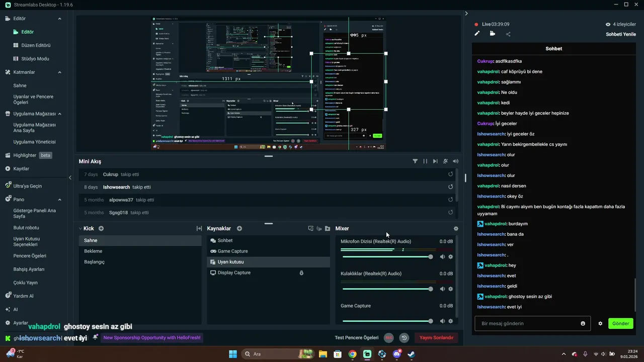Click the green Gönder button
Screen dimensions: 644x362
click(x=620, y=323)
